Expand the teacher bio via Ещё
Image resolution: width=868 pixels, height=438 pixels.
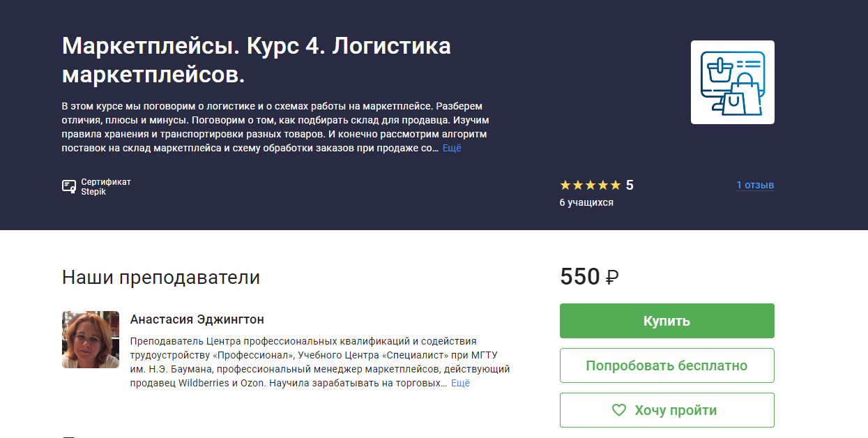pyautogui.click(x=460, y=384)
